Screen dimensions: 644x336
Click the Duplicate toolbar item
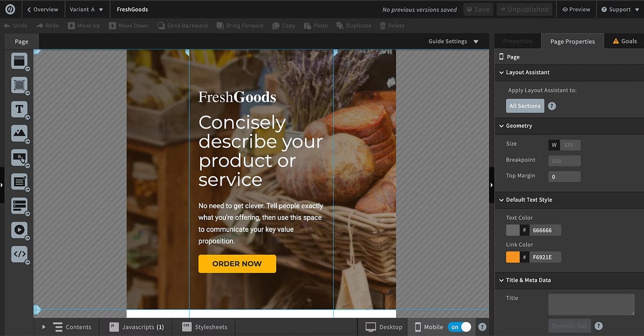[354, 25]
